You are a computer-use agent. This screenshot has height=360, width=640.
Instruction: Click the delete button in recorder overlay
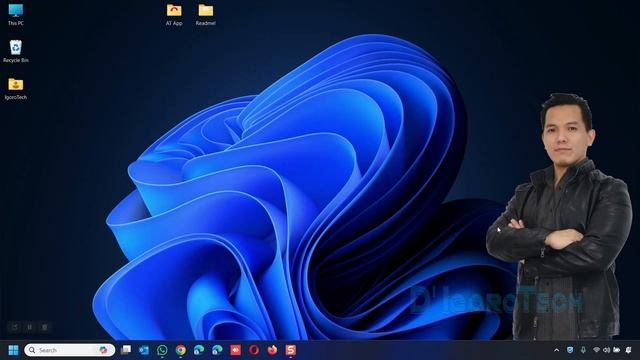pos(44,327)
